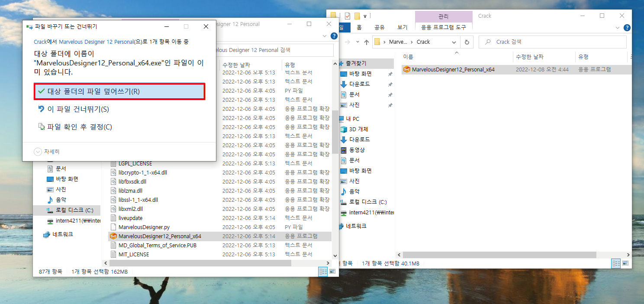Click the properties checkmark icon in Crack window toolbar
Image resolution: width=644 pixels, height=304 pixels.
tap(348, 16)
